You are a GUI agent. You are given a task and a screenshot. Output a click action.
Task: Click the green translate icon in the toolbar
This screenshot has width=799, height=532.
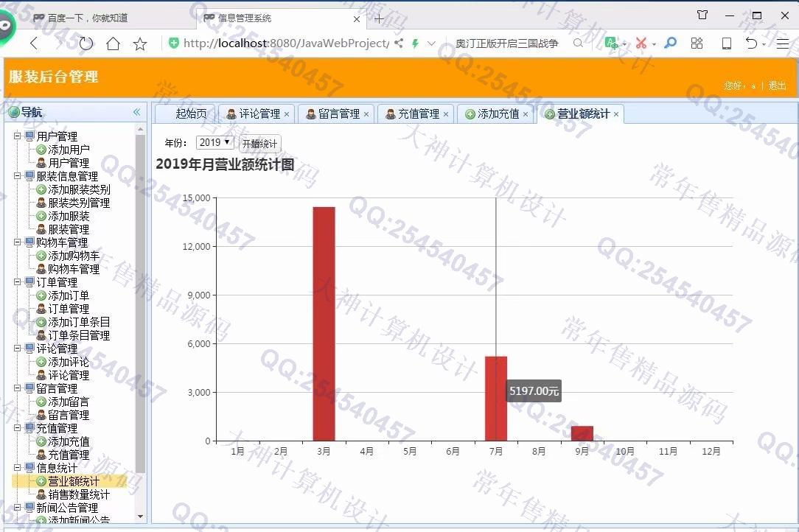tap(611, 43)
